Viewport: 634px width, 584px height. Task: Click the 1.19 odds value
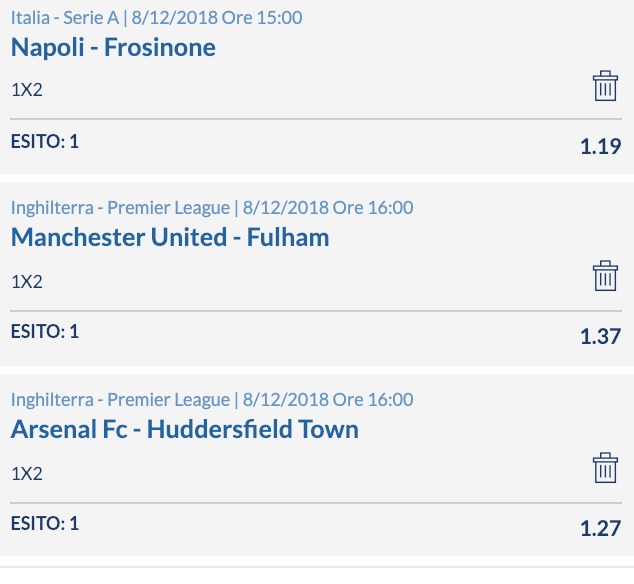600,146
